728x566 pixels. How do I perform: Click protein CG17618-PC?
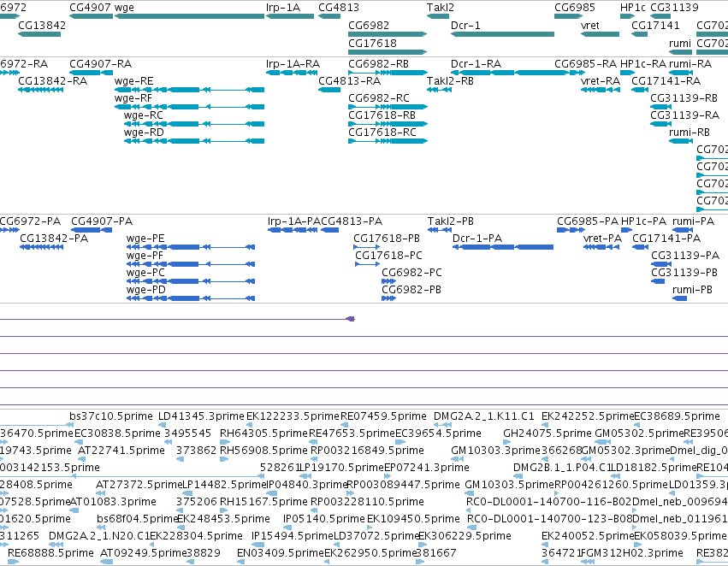(x=368, y=264)
